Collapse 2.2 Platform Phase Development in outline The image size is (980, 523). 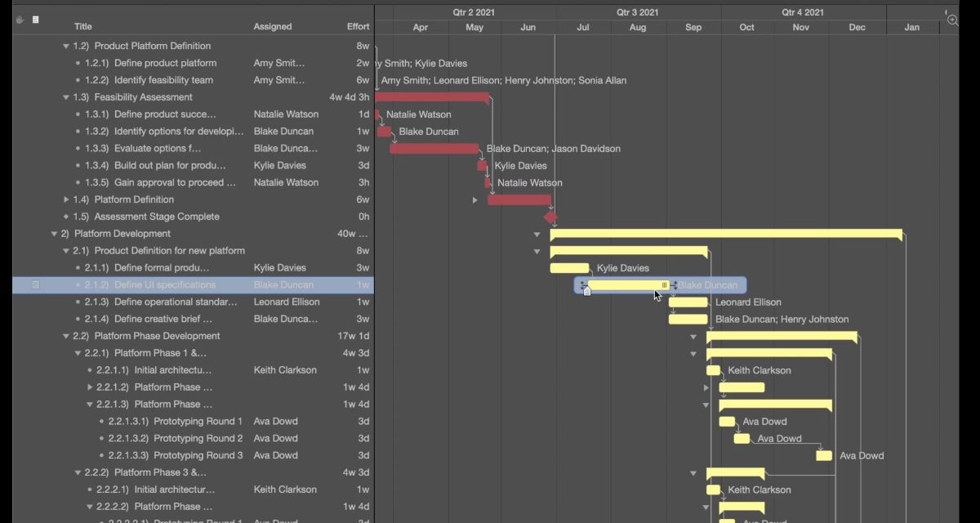click(66, 337)
